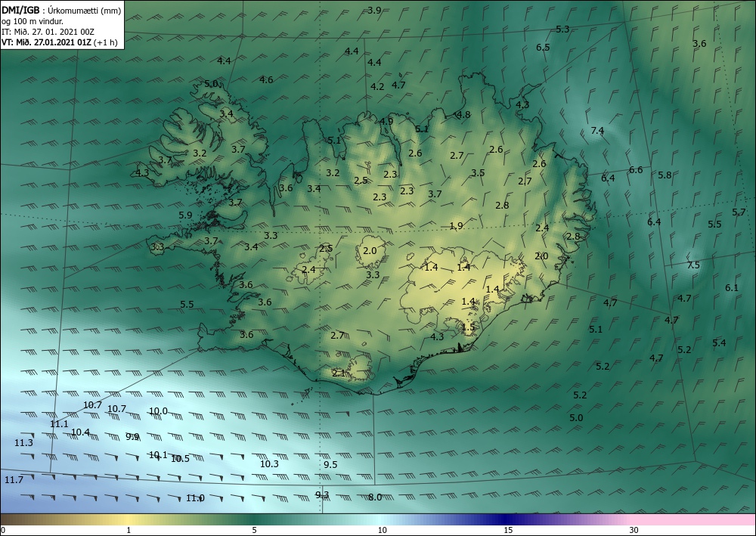The height and width of the screenshot is (536, 756).
Task: Click the 6.1 value near the right edge
Action: (732, 288)
